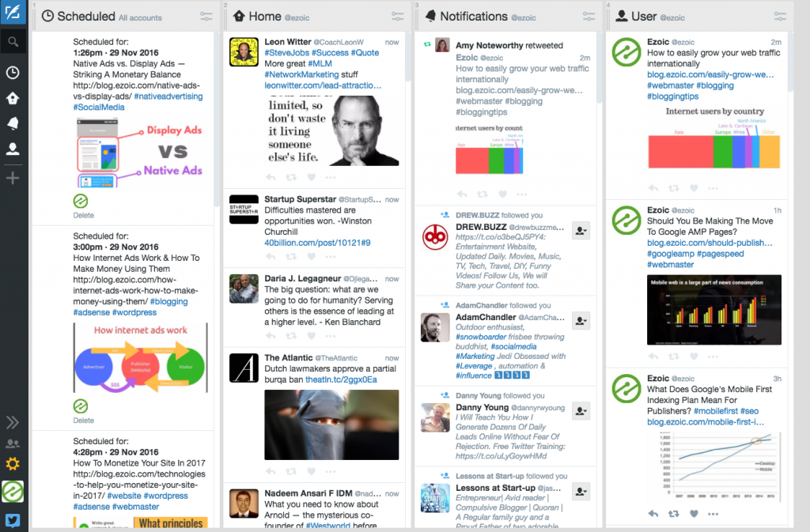
Task: Like The Atlantic burqa ban tweet
Action: point(312,471)
